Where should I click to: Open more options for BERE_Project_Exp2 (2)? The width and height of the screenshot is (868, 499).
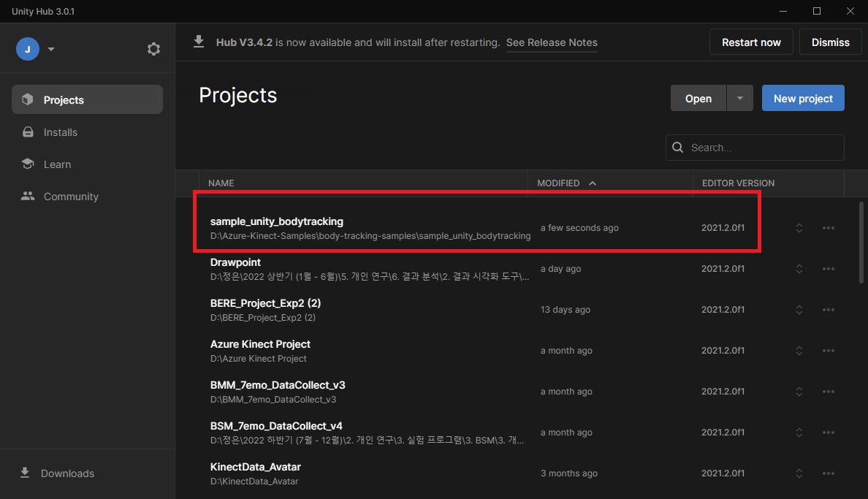click(x=828, y=310)
